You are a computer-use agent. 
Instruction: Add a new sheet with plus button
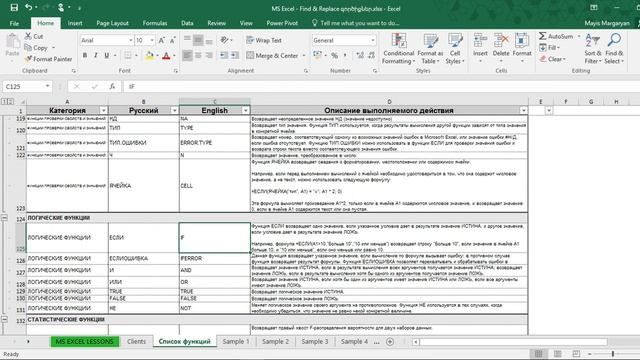click(x=390, y=342)
